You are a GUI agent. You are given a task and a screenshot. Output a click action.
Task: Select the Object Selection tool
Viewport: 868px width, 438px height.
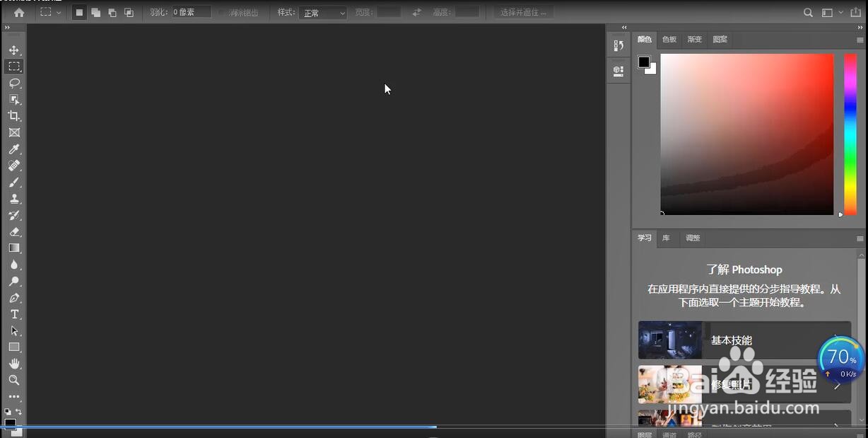click(x=14, y=100)
